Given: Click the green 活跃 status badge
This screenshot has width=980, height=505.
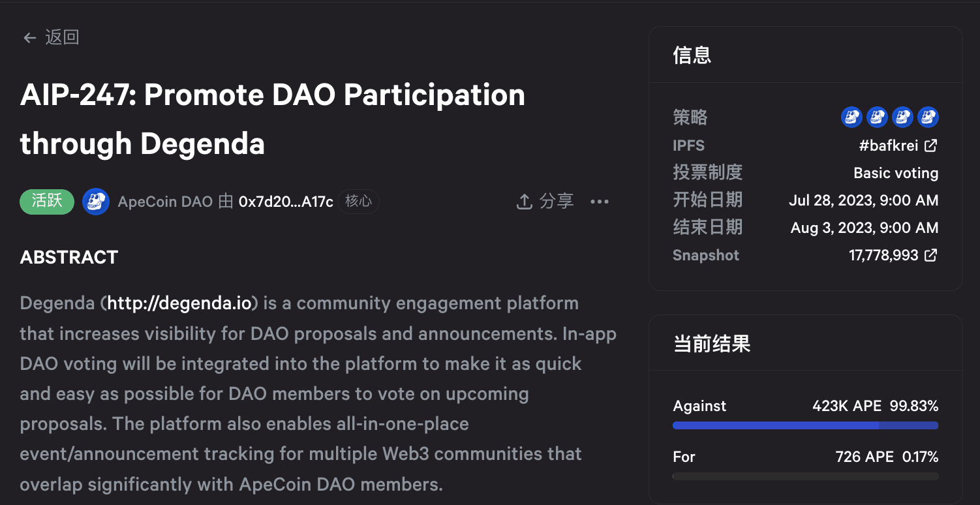Looking at the screenshot, I should 46,202.
